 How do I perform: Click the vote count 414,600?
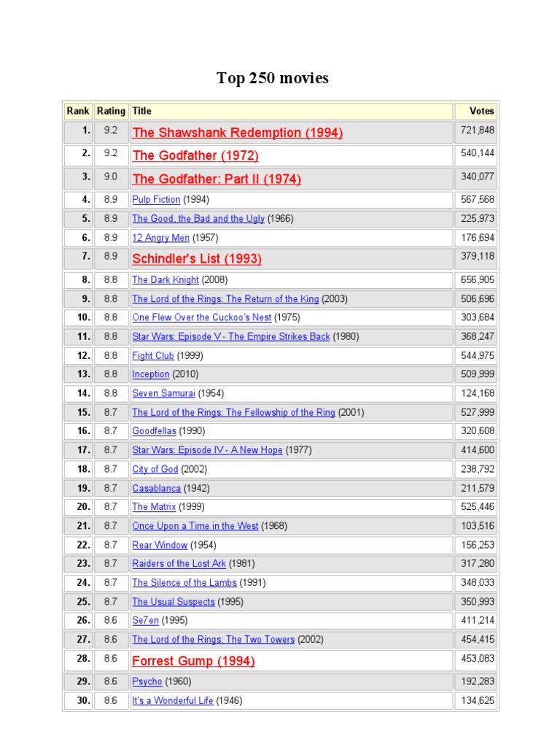[477, 449]
